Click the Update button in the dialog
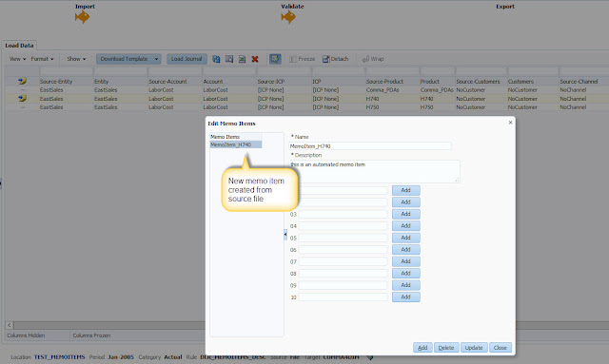This screenshot has height=364, width=609. tap(474, 348)
